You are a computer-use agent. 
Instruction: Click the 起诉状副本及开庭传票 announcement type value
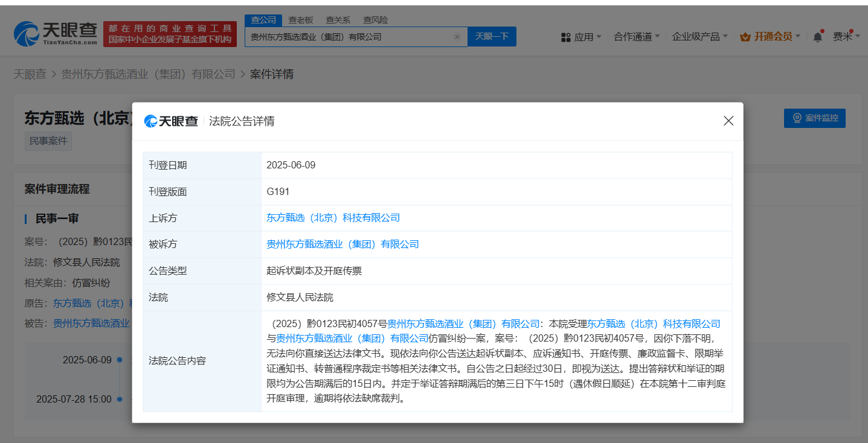[314, 271]
